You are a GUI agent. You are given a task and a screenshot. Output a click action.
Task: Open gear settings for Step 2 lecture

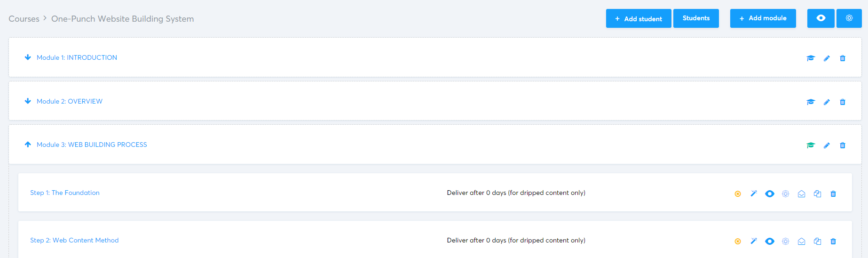[785, 241]
